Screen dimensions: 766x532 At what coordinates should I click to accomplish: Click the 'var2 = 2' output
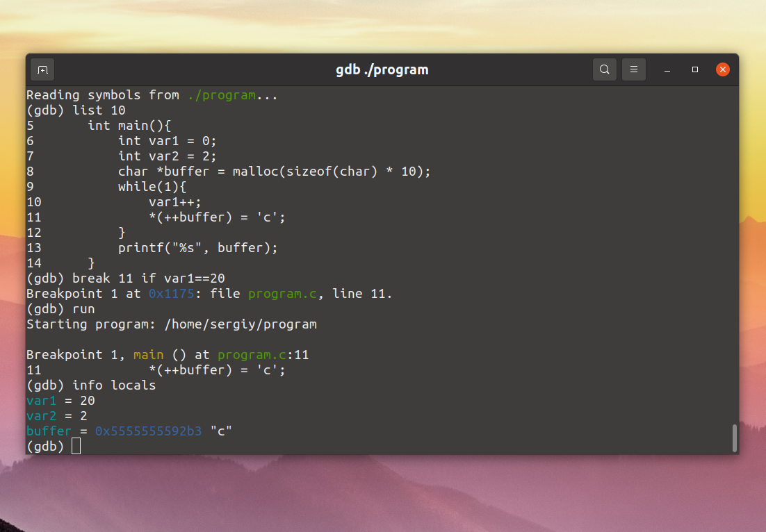coord(57,416)
